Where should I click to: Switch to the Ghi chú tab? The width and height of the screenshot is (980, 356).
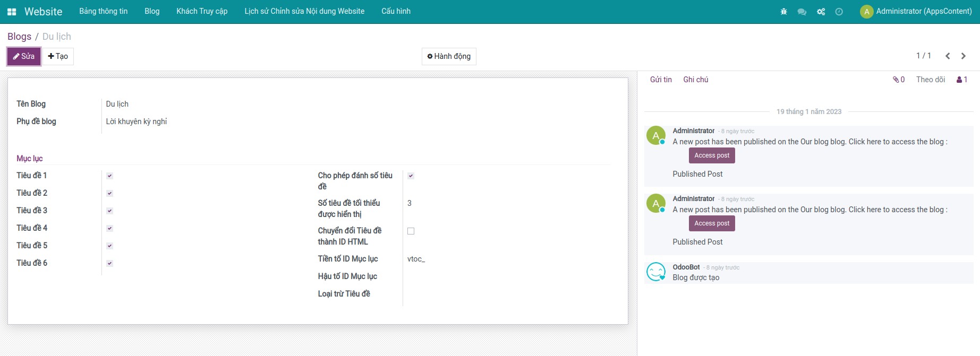point(695,80)
